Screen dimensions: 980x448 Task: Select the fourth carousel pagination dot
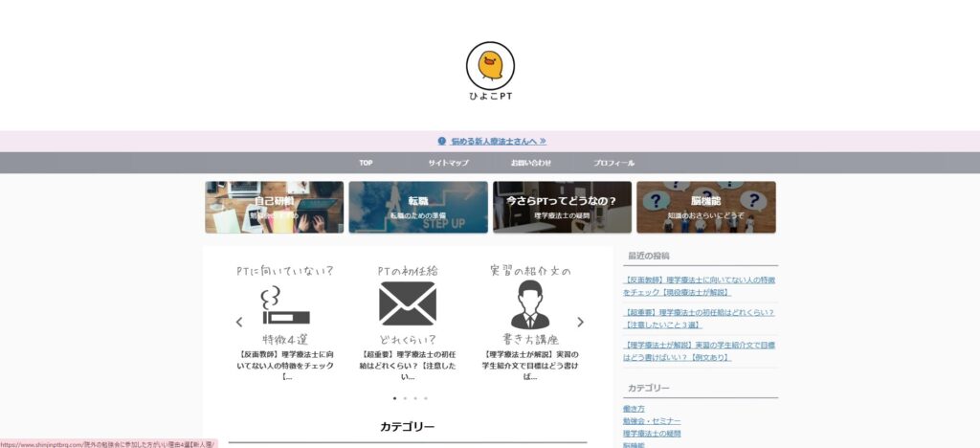coord(426,398)
